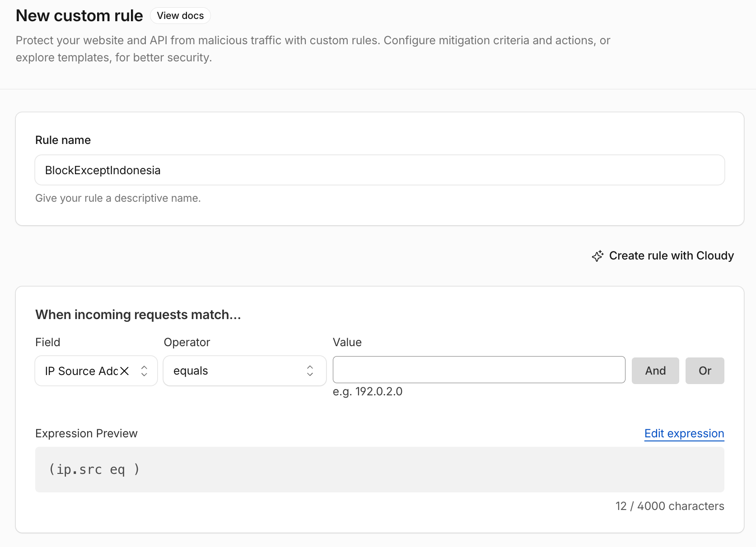The image size is (756, 547).
Task: Click 'Give your rule a descriptive name.' text
Action: click(x=118, y=198)
